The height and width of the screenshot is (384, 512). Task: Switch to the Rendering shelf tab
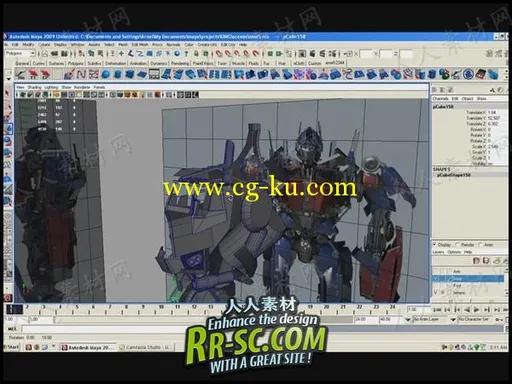coord(180,63)
